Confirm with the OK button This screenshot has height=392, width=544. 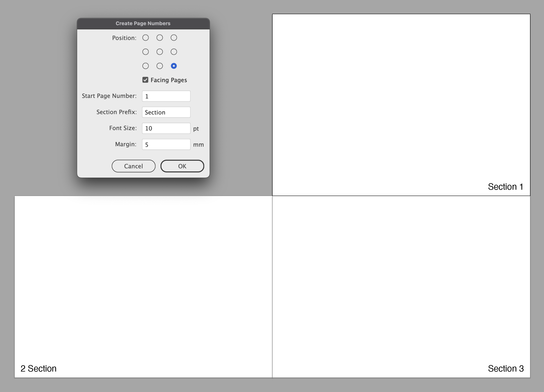click(x=182, y=166)
